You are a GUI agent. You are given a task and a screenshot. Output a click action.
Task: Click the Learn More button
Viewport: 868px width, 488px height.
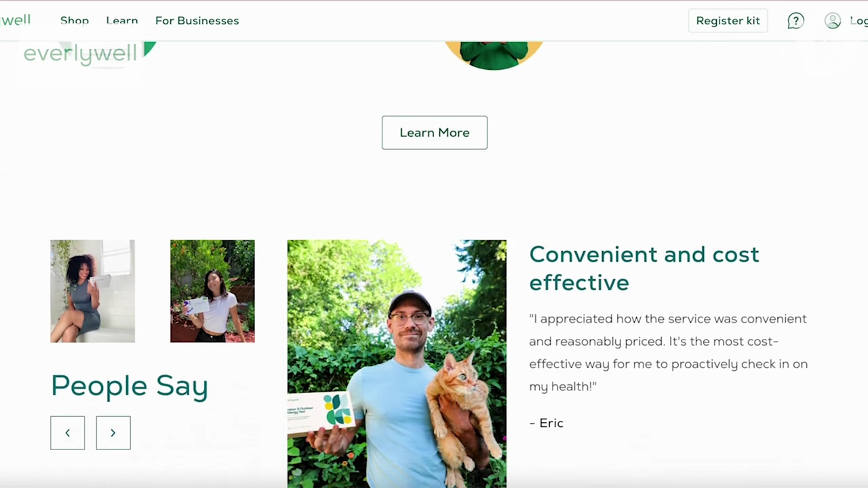coord(435,132)
